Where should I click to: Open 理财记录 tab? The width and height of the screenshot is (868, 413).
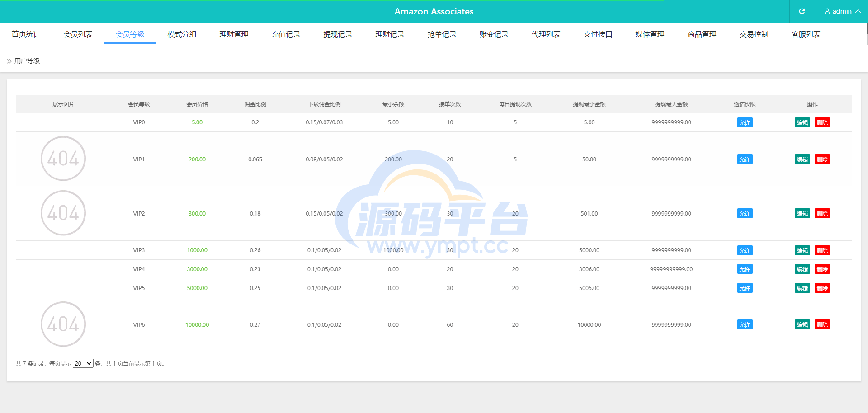(390, 34)
